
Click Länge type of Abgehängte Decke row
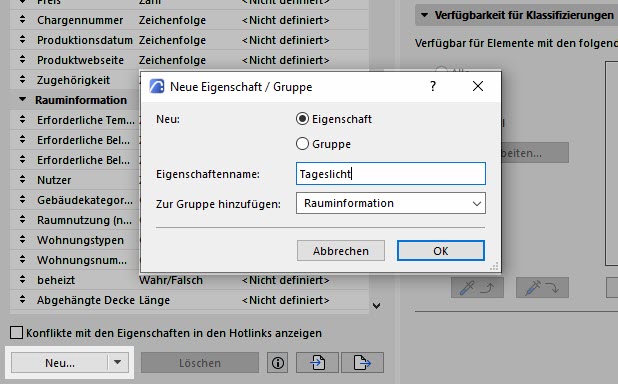154,300
